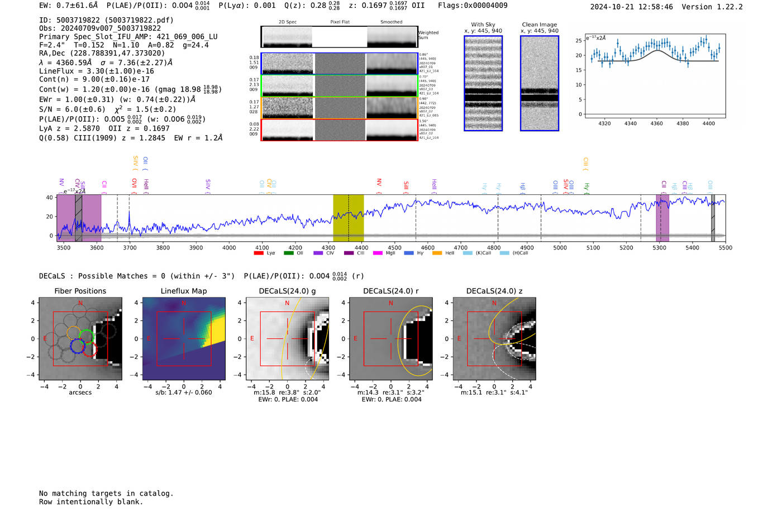This screenshot has width=782, height=532.
Task: Click the green OII legend swatch
Action: point(288,253)
